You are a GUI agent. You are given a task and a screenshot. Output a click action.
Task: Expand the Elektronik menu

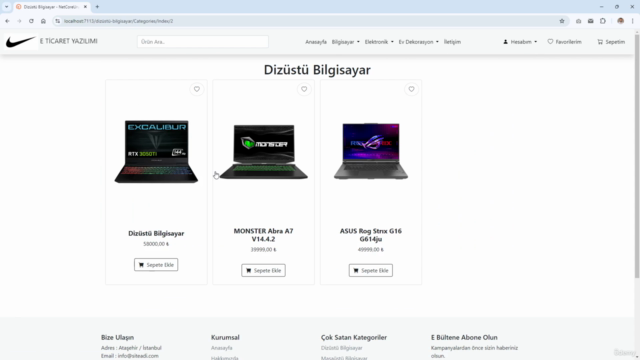point(379,42)
